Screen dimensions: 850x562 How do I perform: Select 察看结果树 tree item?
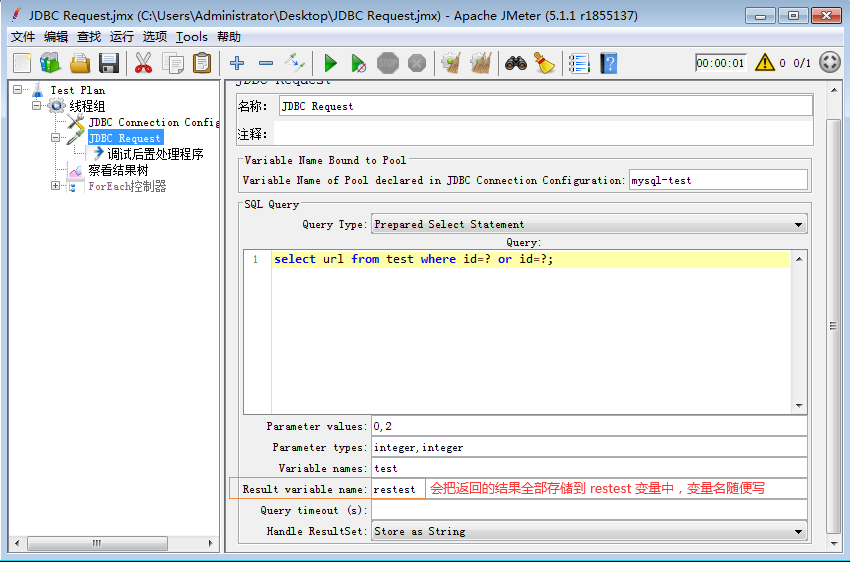coord(118,170)
